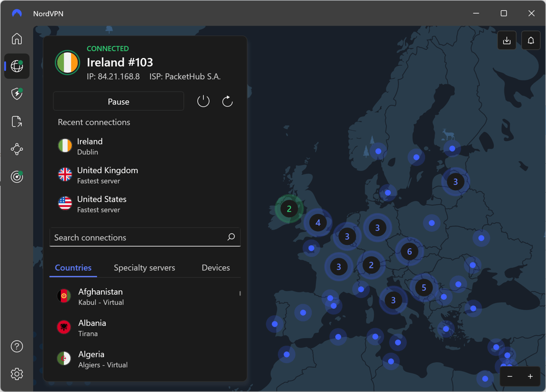Zoom out the map with minus button
The width and height of the screenshot is (546, 392).
coord(510,377)
